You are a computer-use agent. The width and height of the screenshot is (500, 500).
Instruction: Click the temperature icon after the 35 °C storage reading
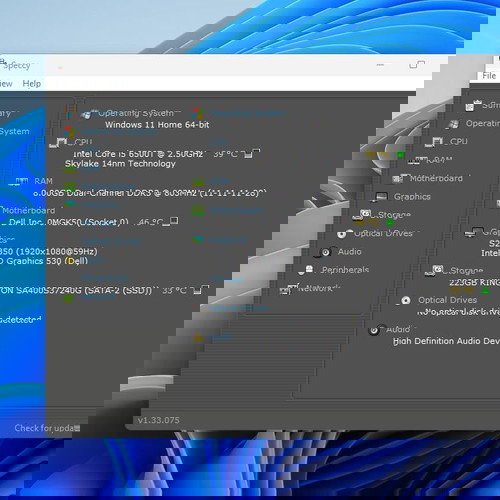click(x=200, y=290)
